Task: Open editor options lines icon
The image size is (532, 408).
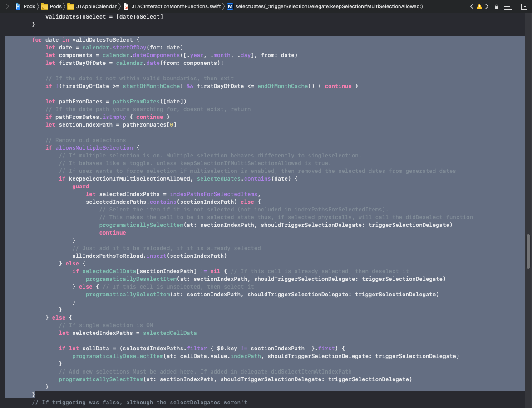Action: [x=508, y=6]
